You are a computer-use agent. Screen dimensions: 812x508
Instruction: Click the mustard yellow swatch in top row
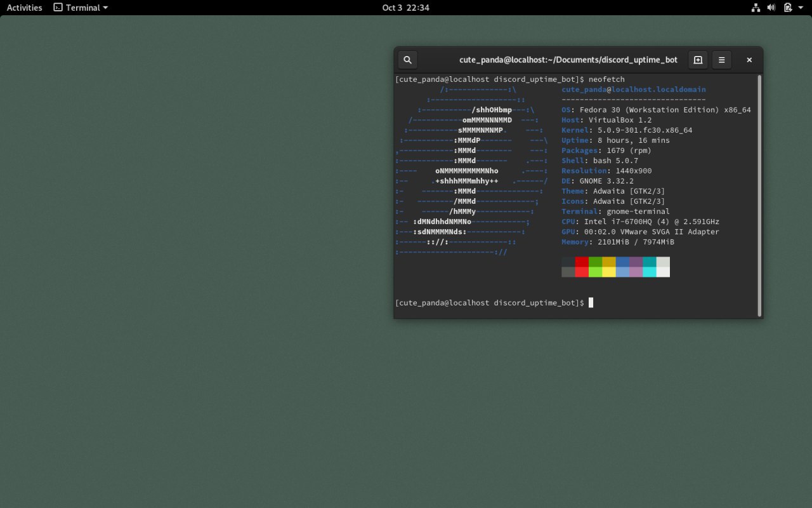[609, 262]
